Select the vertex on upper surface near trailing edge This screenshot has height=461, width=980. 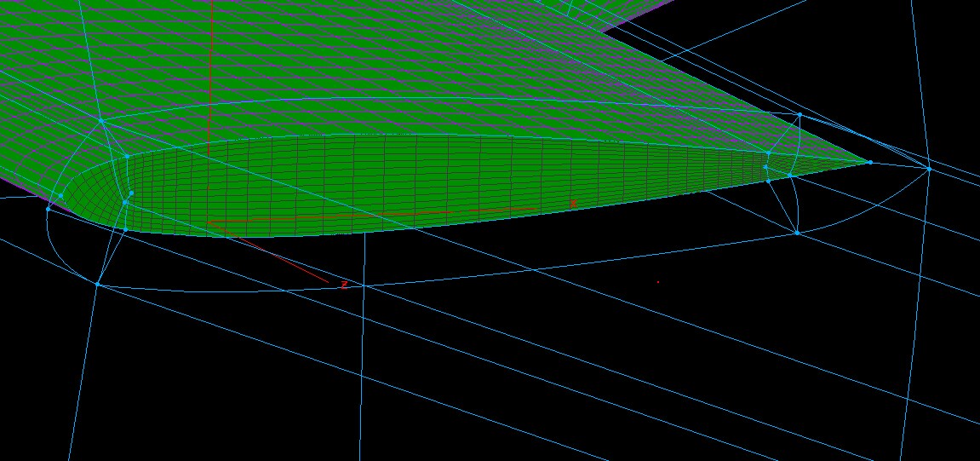tap(768, 153)
